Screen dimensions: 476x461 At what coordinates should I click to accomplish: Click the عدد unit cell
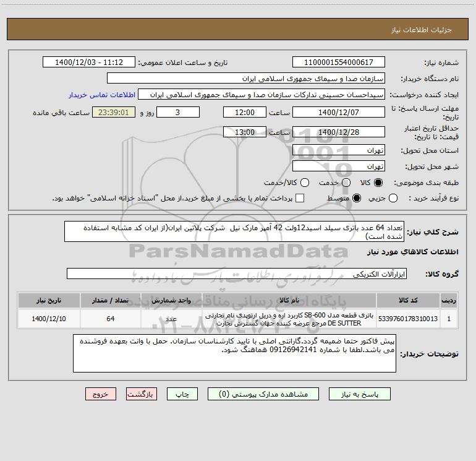tap(171, 319)
